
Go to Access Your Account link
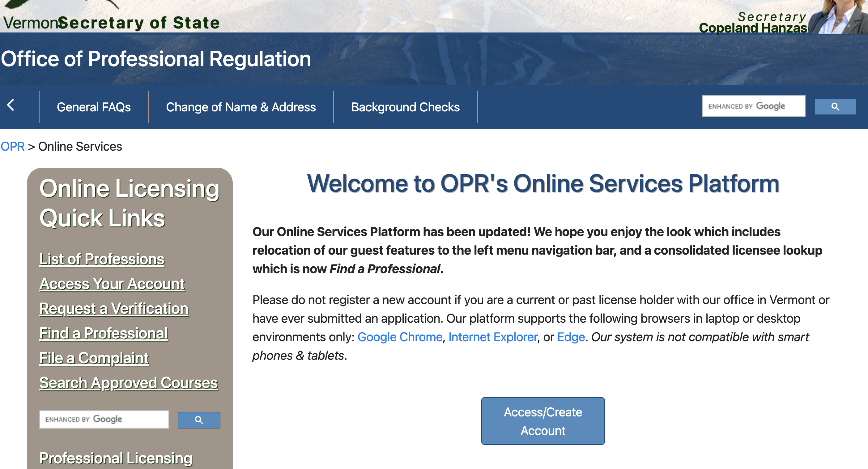coord(112,284)
